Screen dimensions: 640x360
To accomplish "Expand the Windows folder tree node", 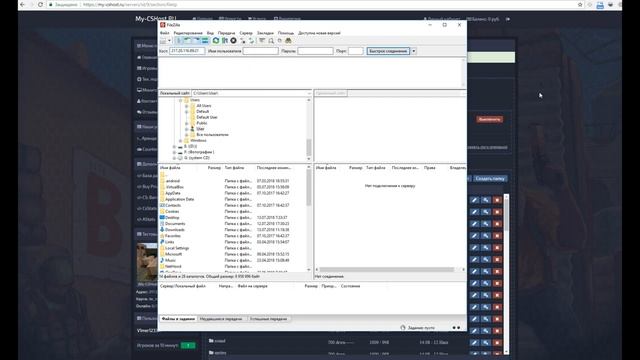I will click(180, 141).
